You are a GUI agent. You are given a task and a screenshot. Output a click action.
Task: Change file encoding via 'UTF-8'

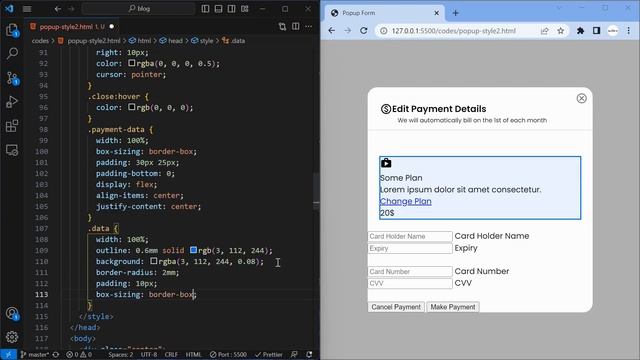coord(149,354)
